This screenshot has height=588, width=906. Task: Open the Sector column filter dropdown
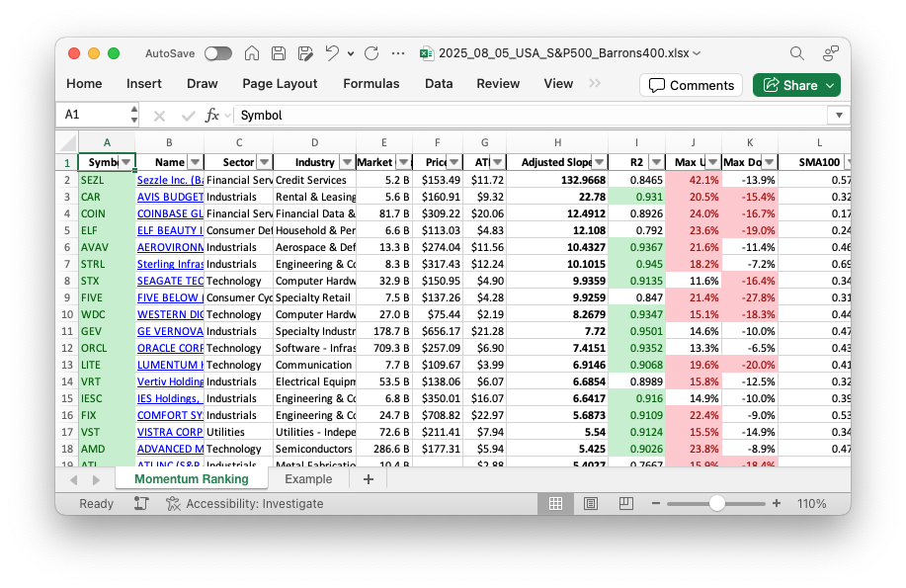[264, 162]
